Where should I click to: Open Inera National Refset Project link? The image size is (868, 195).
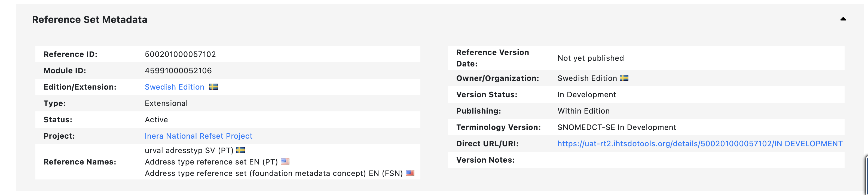(x=198, y=136)
